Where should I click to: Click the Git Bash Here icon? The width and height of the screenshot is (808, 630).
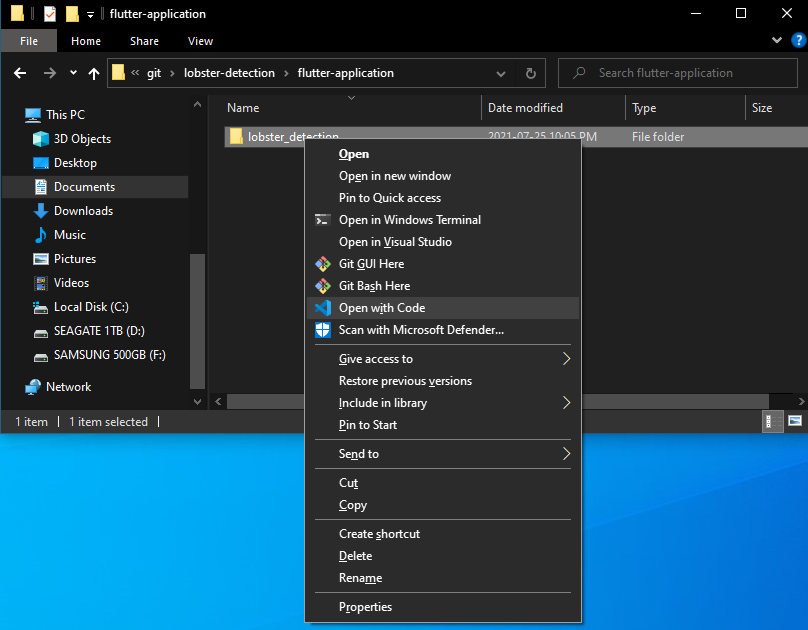[x=323, y=286]
